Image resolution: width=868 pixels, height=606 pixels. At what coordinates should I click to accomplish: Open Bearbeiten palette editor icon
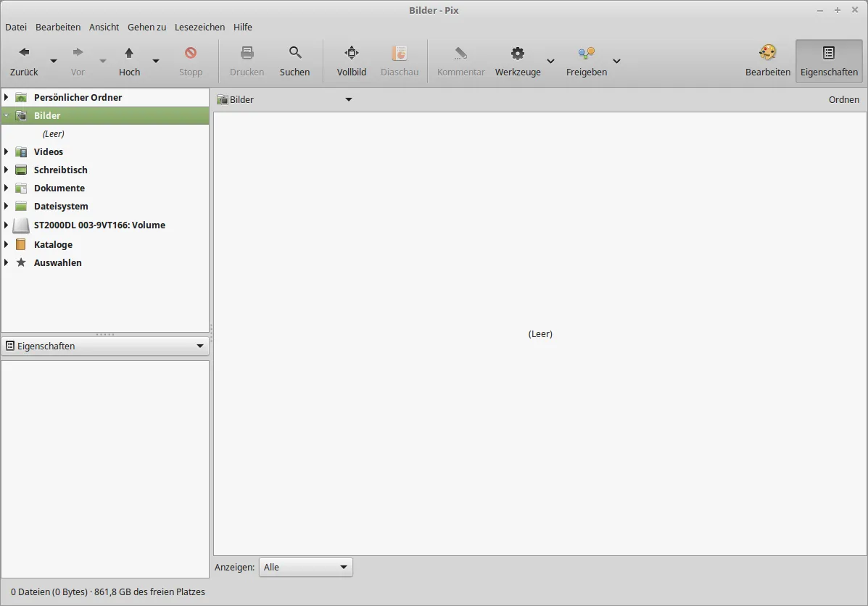click(x=767, y=53)
